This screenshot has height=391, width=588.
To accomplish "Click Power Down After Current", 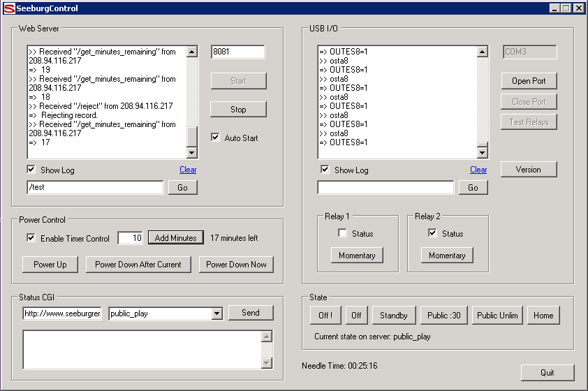I will click(138, 265).
